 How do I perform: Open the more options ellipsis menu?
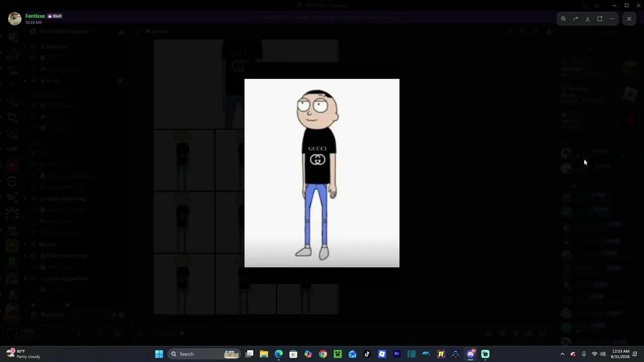pyautogui.click(x=612, y=19)
